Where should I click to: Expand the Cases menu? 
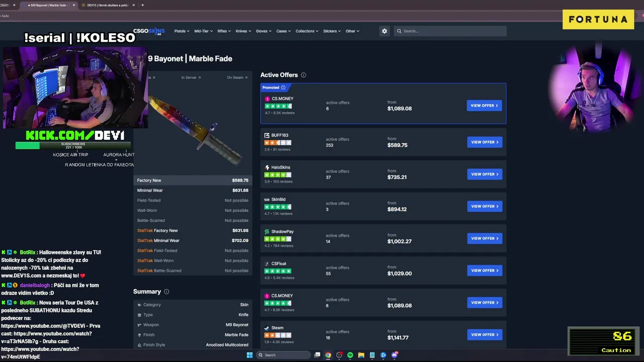pyautogui.click(x=283, y=31)
